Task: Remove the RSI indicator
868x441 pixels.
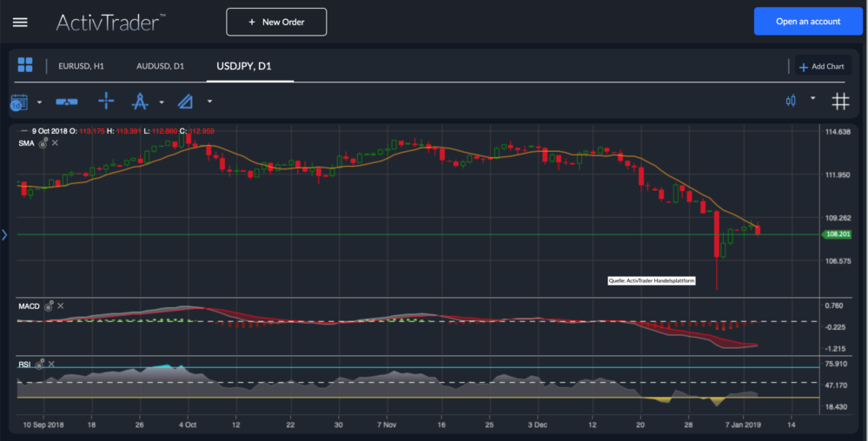Action: [x=51, y=364]
